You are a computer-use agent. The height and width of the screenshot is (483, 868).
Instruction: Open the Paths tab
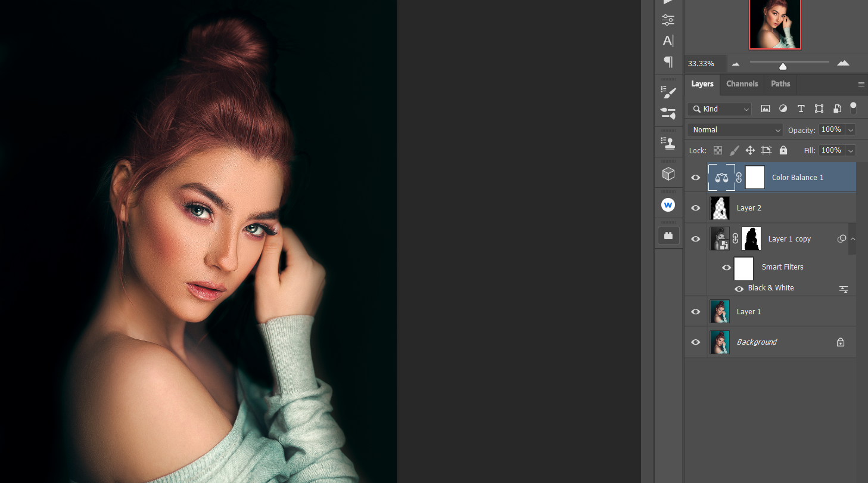(780, 84)
